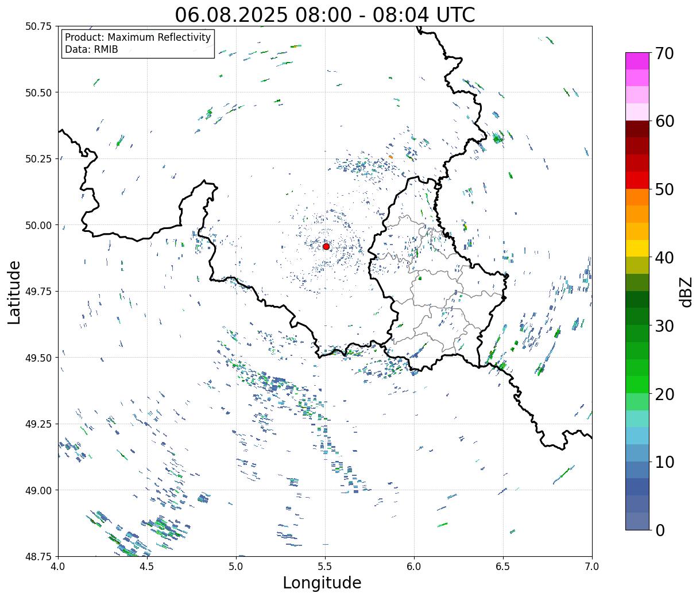700x597 pixels.
Task: Click the longitude tick label 7.0
Action: [592, 567]
